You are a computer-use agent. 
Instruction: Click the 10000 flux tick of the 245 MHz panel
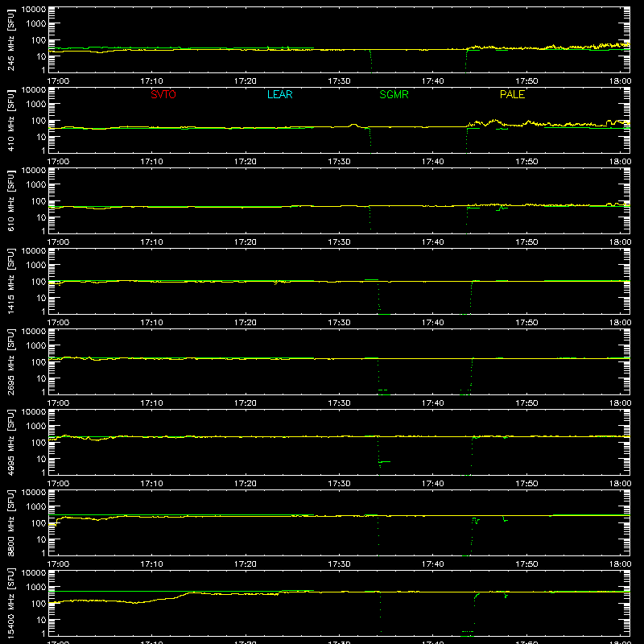coord(34,10)
